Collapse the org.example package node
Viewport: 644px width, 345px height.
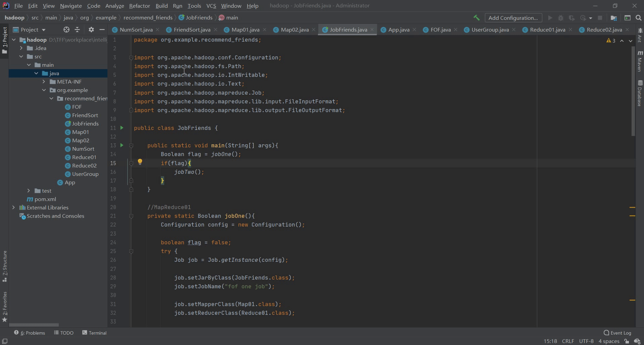[44, 90]
